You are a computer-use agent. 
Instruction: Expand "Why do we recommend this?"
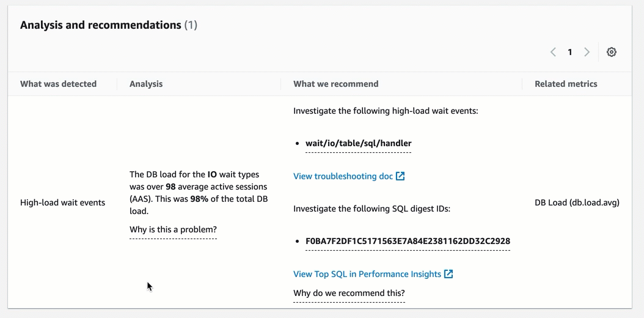(349, 294)
